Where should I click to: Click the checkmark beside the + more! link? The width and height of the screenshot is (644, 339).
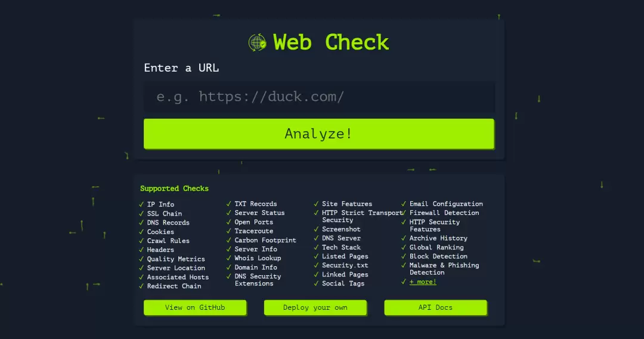coord(404,282)
